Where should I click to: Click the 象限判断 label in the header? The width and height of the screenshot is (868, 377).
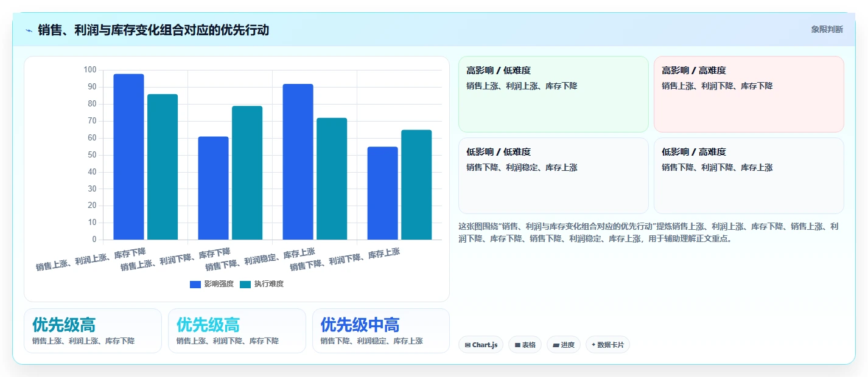point(827,29)
